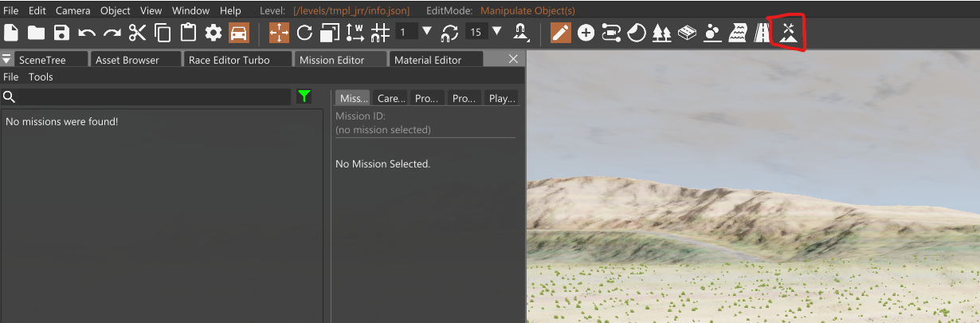Open dropdown arrow next to grid value 1

click(426, 32)
